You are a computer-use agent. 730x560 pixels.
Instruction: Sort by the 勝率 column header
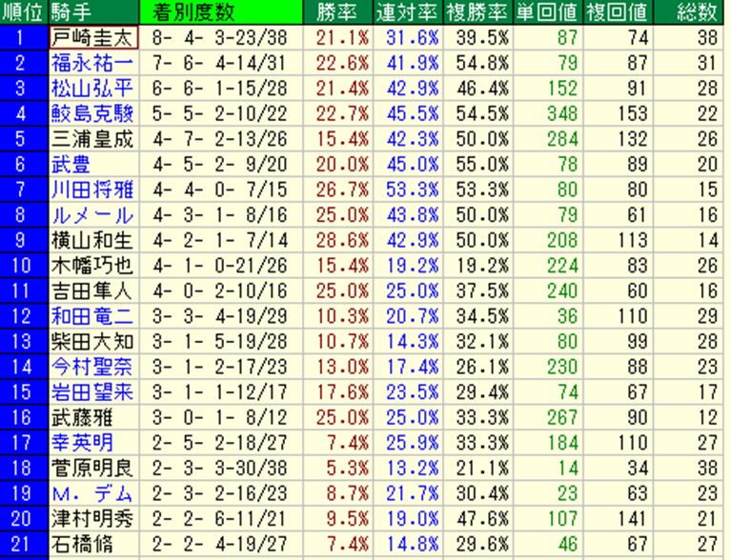(x=338, y=12)
